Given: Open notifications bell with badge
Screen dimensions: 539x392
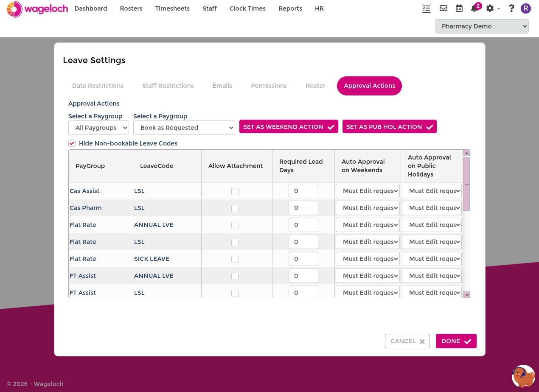Looking at the screenshot, I should coord(475,8).
